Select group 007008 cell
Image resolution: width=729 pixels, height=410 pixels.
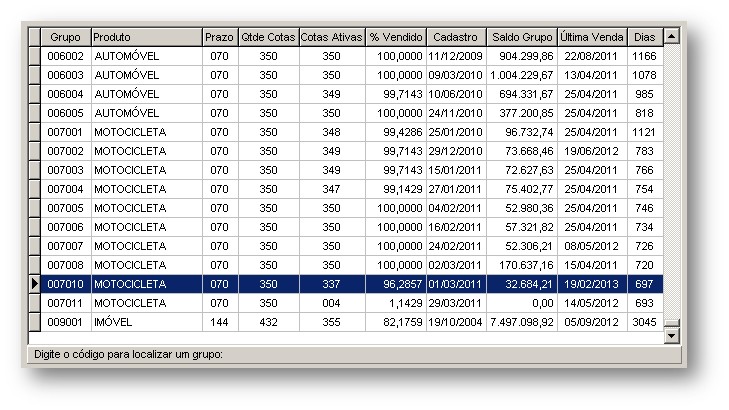[x=66, y=265]
